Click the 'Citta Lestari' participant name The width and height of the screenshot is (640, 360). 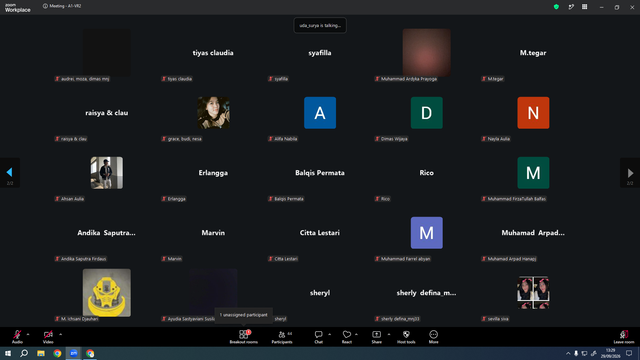click(x=320, y=233)
